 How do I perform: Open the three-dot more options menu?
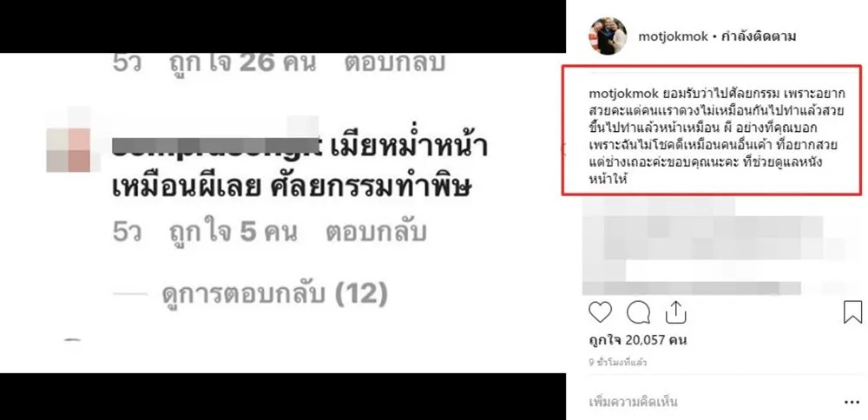tap(852, 403)
